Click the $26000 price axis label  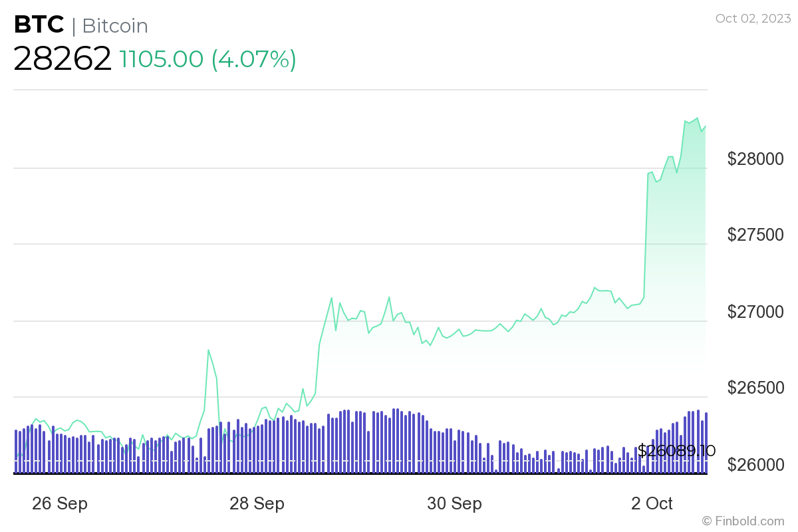click(755, 464)
